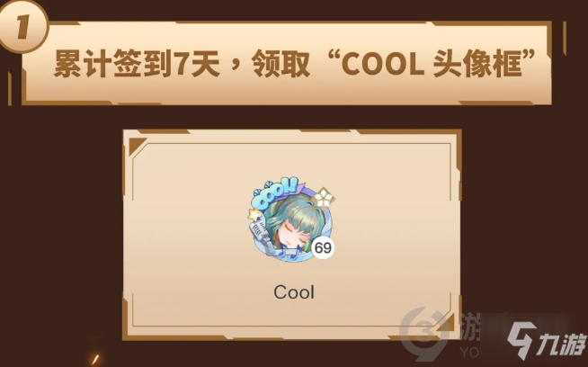Click the avatar frame's teal hair area
588x367 pixels.
pos(297,214)
